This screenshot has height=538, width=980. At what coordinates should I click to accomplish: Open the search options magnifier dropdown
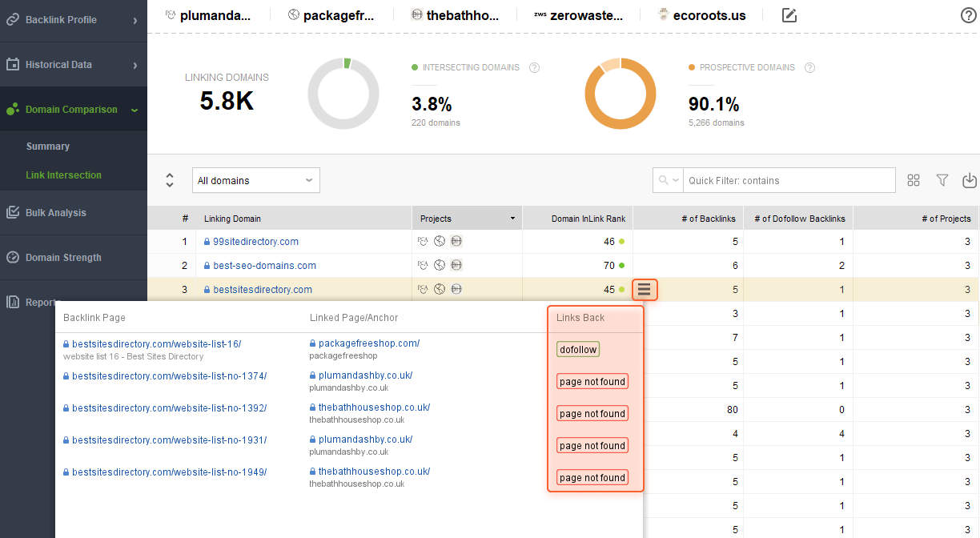point(669,180)
